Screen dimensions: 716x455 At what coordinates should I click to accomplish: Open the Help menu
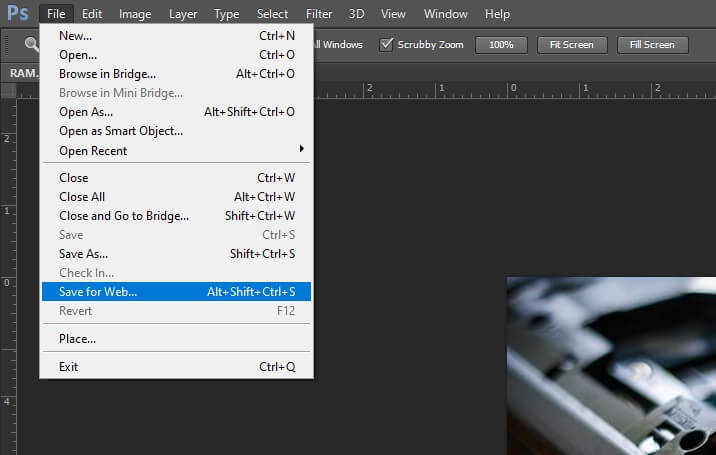click(497, 14)
